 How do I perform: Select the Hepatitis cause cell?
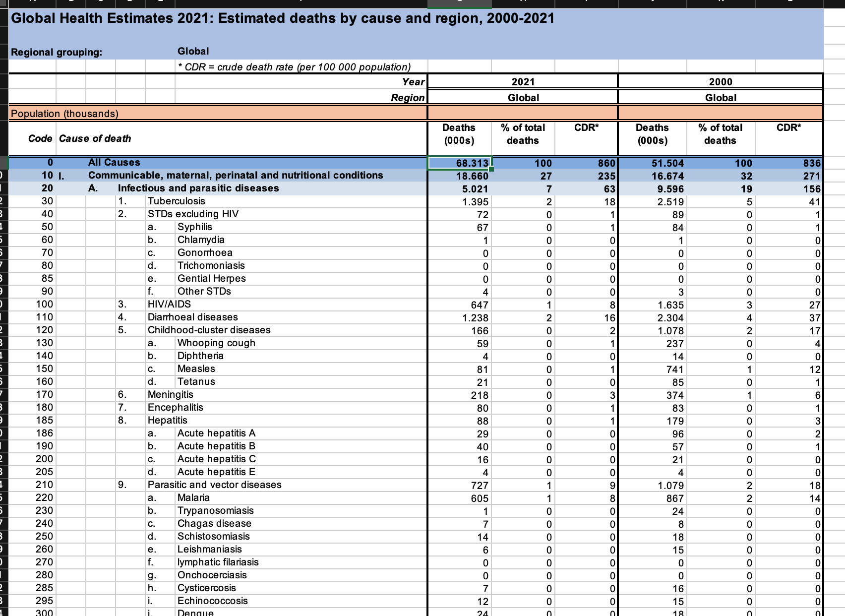pos(168,420)
